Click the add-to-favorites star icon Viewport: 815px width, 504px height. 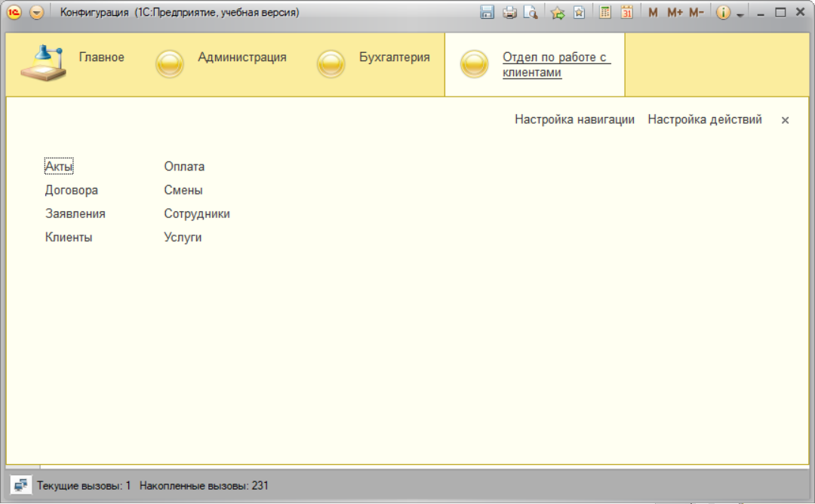558,13
